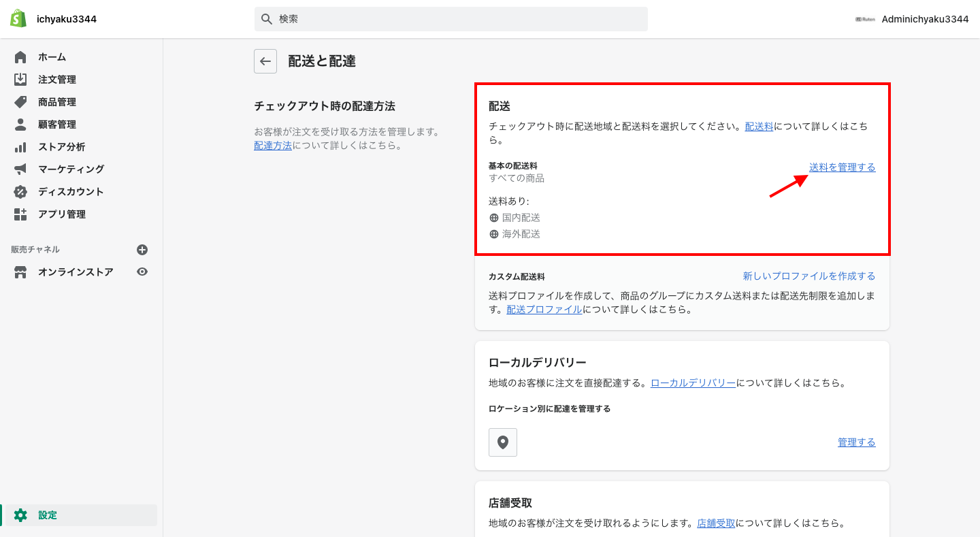Click the 設定 gear icon
This screenshot has width=980, height=537.
pyautogui.click(x=20, y=515)
